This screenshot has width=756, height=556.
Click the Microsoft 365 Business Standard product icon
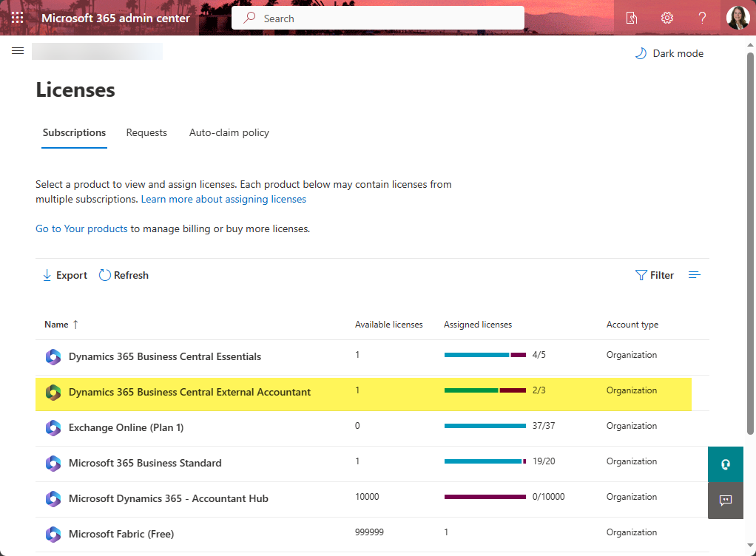click(x=53, y=463)
